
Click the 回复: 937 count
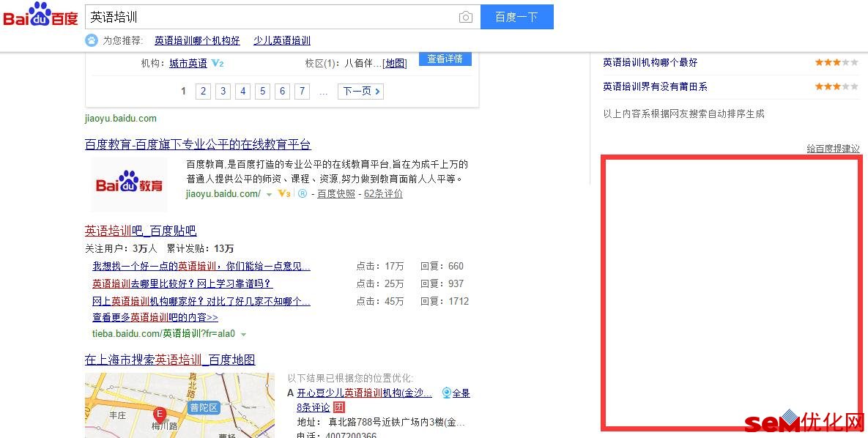442,283
